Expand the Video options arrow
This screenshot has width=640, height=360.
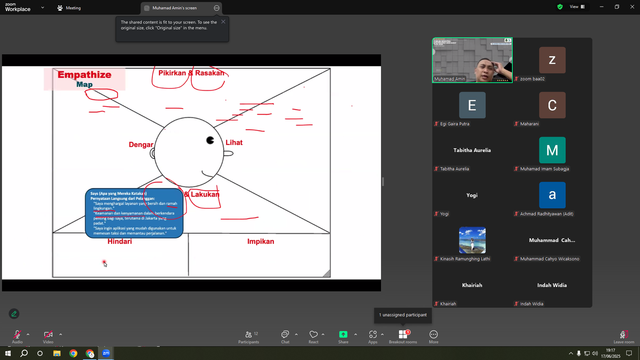(60, 334)
